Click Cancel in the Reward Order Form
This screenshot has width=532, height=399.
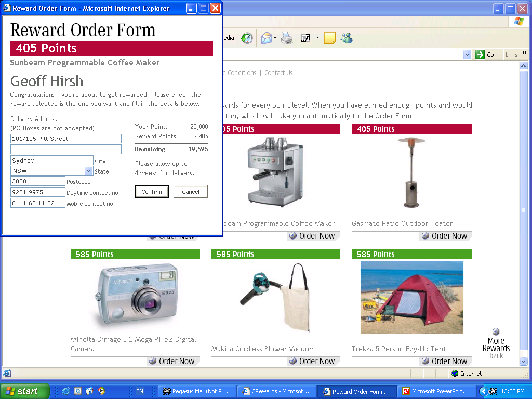point(191,192)
